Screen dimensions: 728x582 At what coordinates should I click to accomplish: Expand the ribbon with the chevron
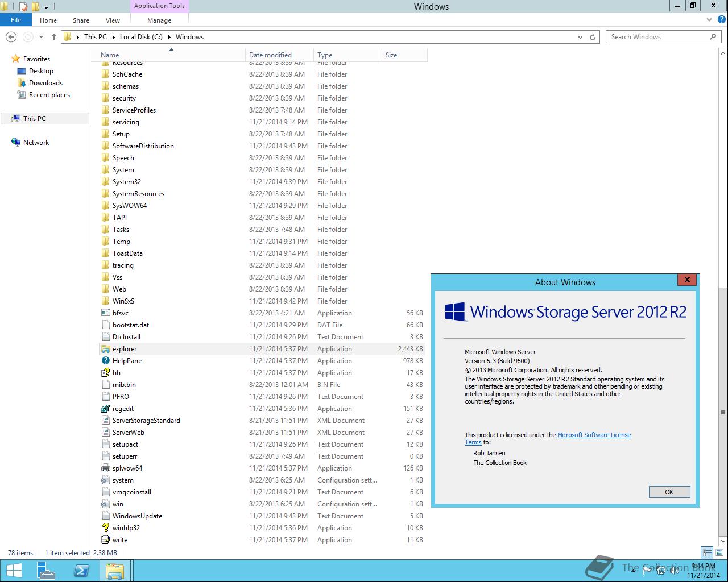[x=709, y=20]
